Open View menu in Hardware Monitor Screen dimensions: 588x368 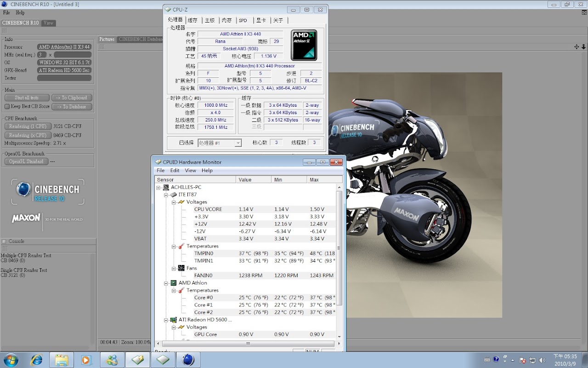point(191,170)
